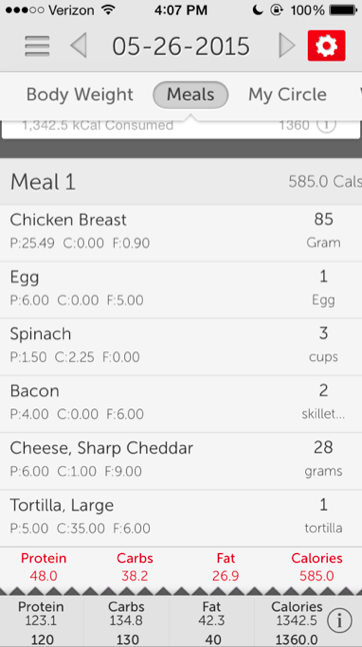Image resolution: width=362 pixels, height=647 pixels.
Task: Tap info icon next to Calories totals
Action: coord(339,620)
